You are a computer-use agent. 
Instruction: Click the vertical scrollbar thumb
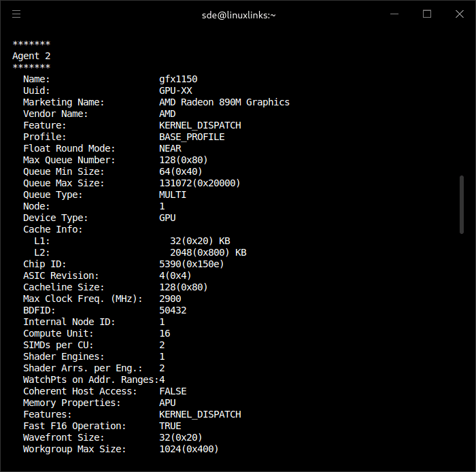(462, 205)
